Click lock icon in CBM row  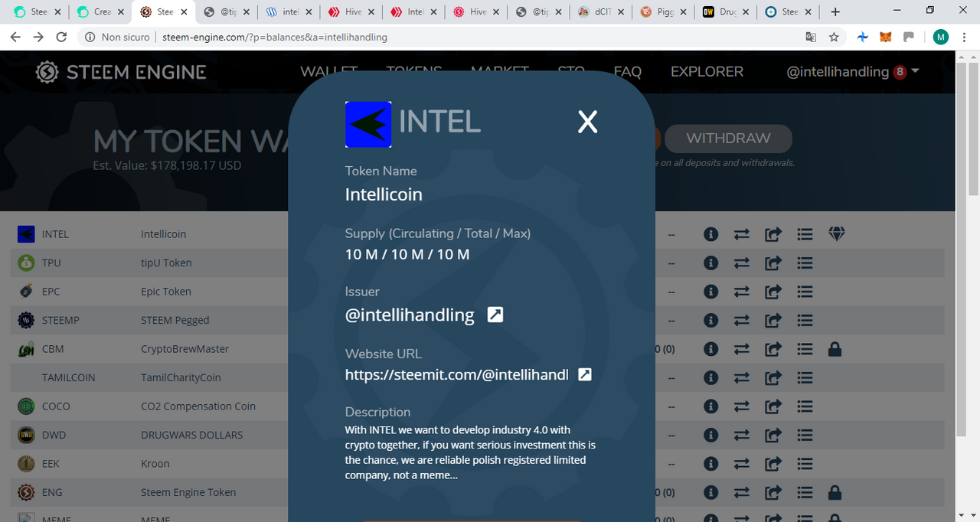tap(835, 349)
